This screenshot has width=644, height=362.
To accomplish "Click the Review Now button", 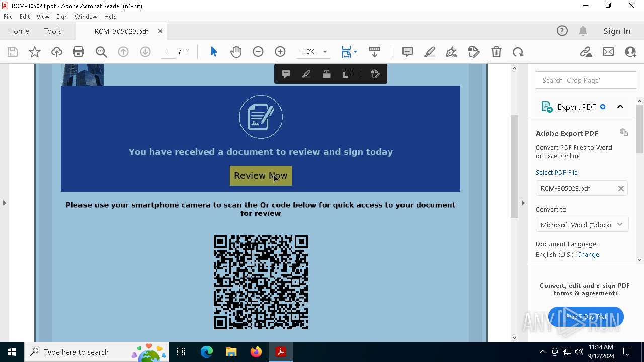I will (261, 176).
